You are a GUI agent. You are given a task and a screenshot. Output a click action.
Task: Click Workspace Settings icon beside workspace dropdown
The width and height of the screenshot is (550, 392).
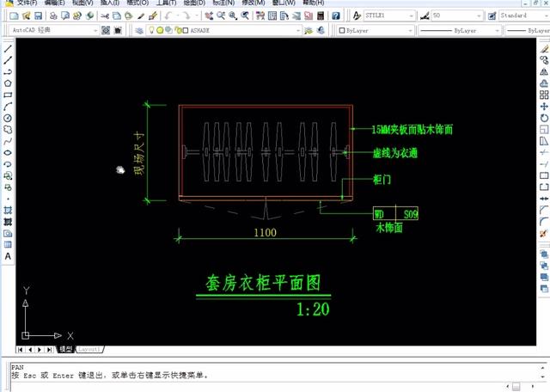[x=106, y=31]
